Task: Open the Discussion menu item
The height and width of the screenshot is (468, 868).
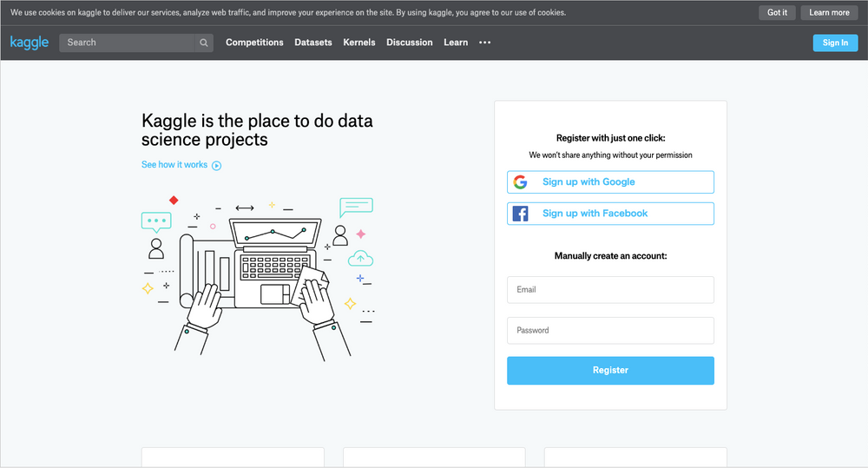Action: [x=410, y=43]
